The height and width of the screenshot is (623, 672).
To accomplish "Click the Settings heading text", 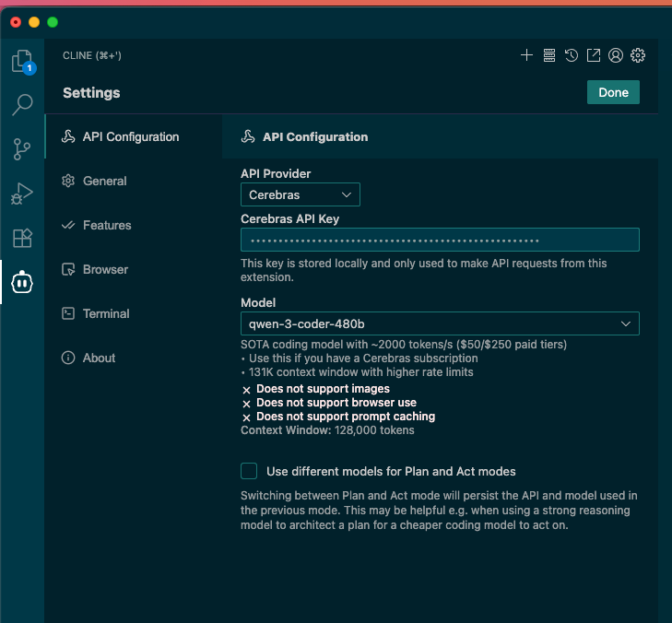I will 91,92.
